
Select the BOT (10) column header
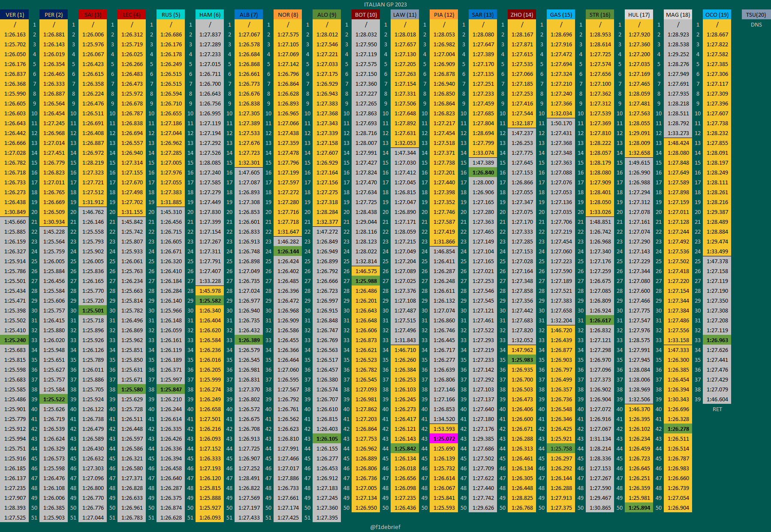(x=366, y=15)
